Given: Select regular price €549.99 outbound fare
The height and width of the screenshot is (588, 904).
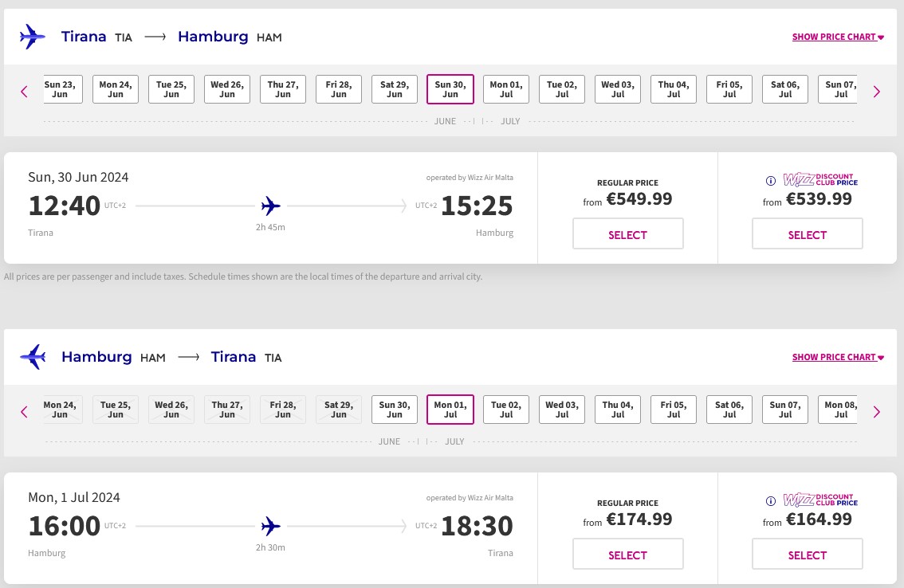Looking at the screenshot, I should point(628,234).
